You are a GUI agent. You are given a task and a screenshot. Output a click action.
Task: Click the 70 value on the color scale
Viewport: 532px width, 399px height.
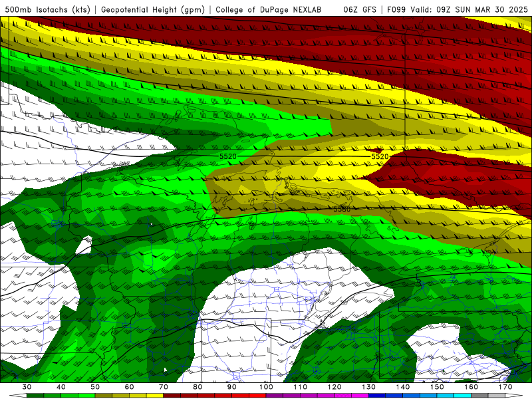tap(164, 387)
